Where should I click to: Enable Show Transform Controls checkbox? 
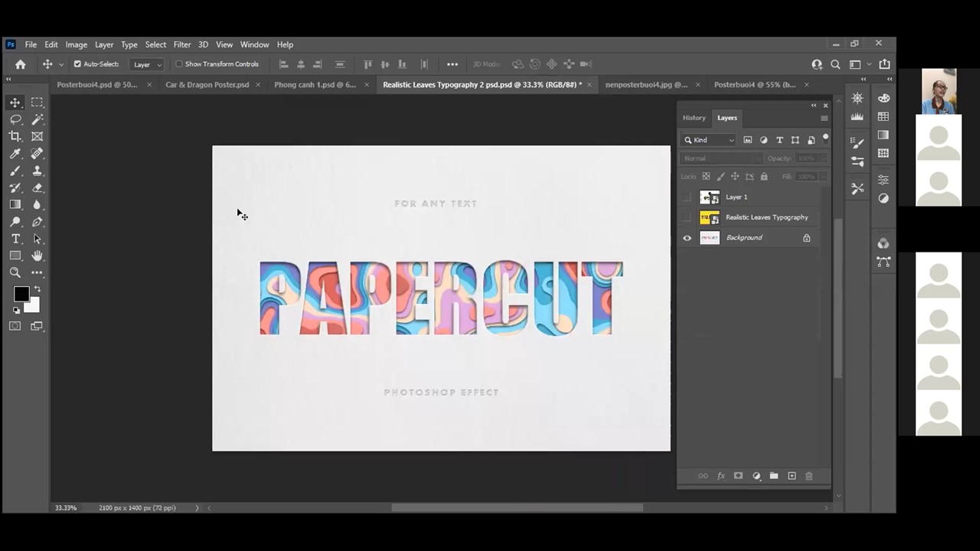(x=179, y=64)
